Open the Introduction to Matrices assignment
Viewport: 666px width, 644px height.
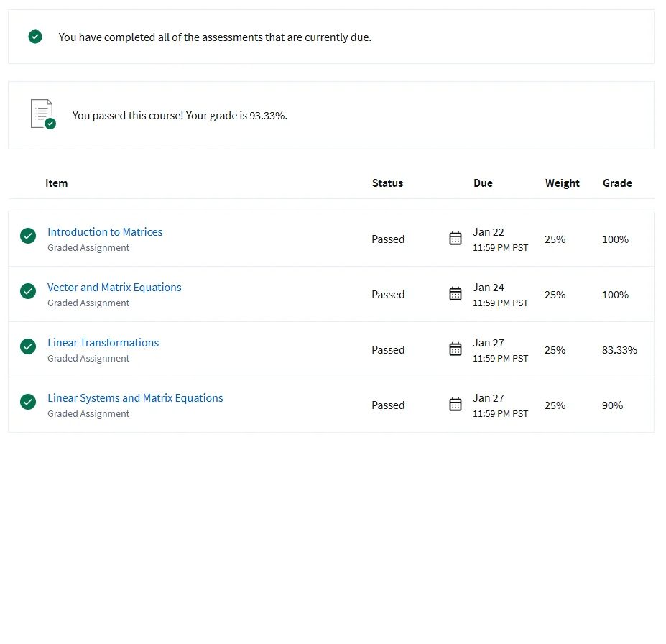105,232
